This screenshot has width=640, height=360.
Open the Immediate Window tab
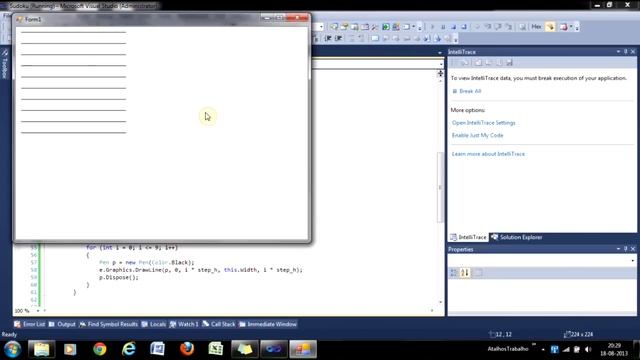coord(268,324)
